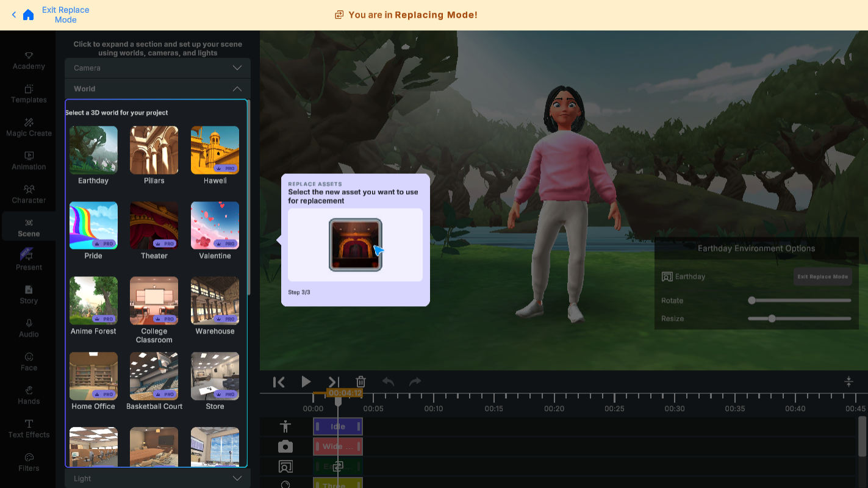Open Text Effects from the sidebar

click(28, 428)
